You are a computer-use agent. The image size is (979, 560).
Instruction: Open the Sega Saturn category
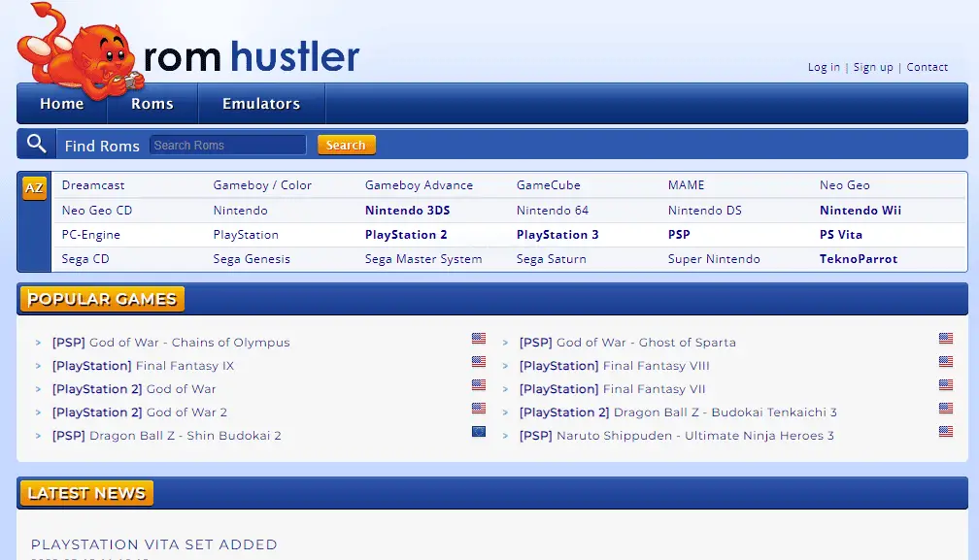pyautogui.click(x=552, y=259)
